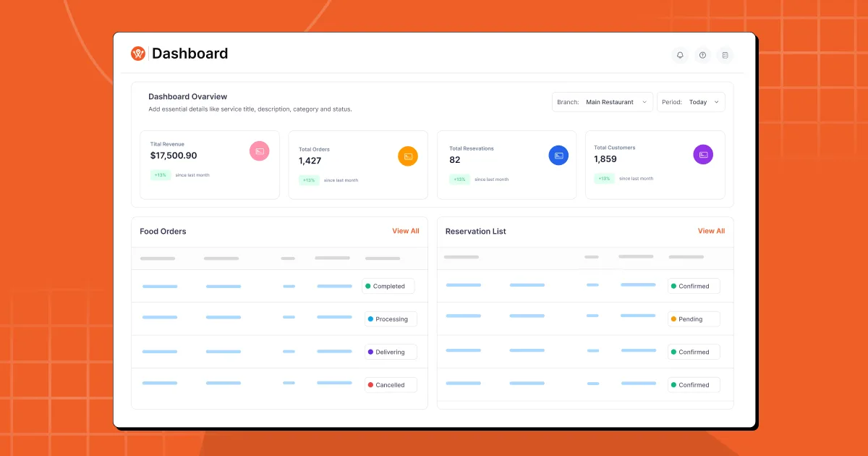Click the orange Total Orders icon
The image size is (868, 456).
(408, 156)
